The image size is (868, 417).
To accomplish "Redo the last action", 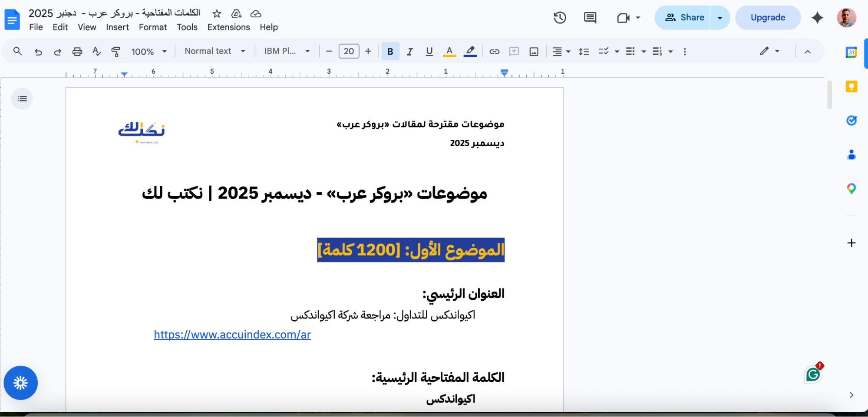I will pos(57,52).
